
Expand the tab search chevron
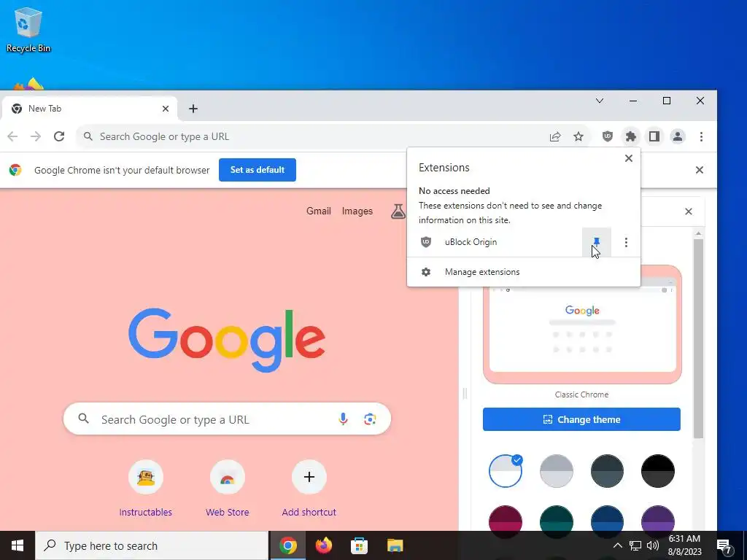click(x=600, y=101)
